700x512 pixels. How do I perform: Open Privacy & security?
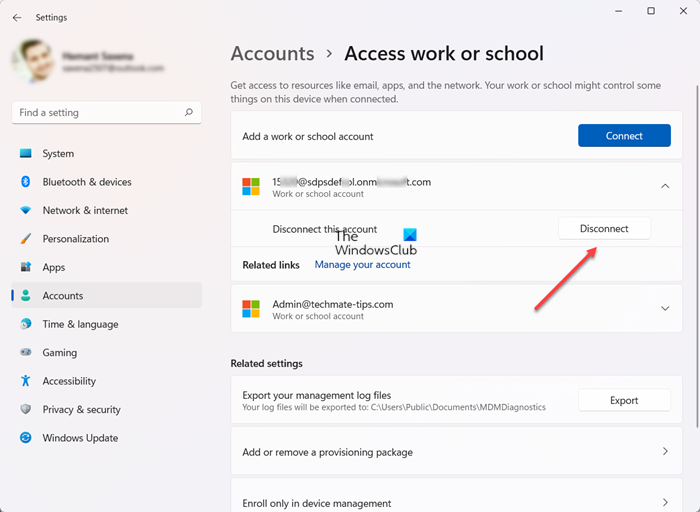coord(107,409)
